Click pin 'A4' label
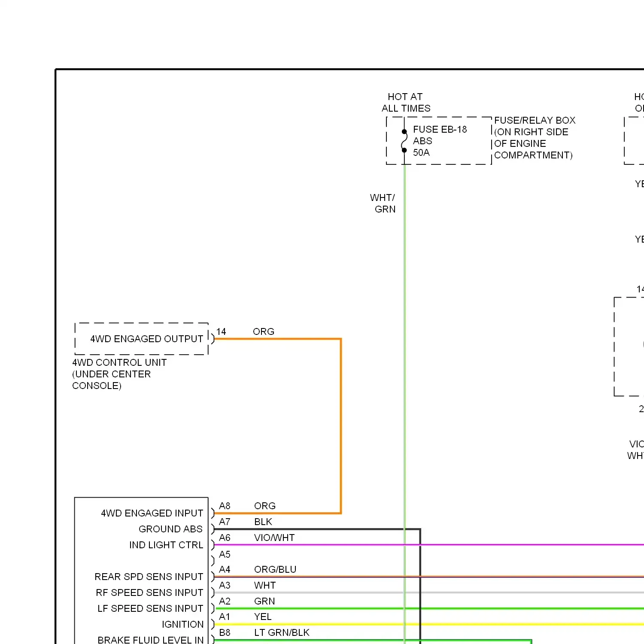Image resolution: width=644 pixels, height=644 pixels. [x=225, y=569]
